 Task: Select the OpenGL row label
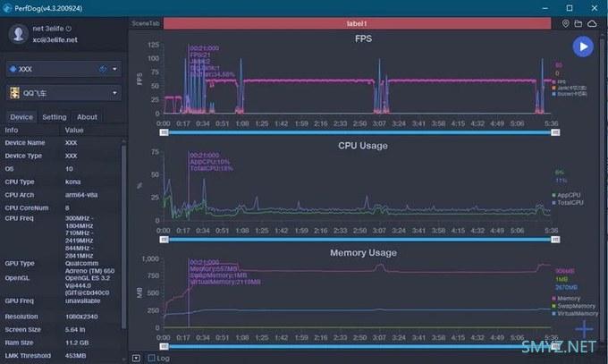(x=17, y=278)
